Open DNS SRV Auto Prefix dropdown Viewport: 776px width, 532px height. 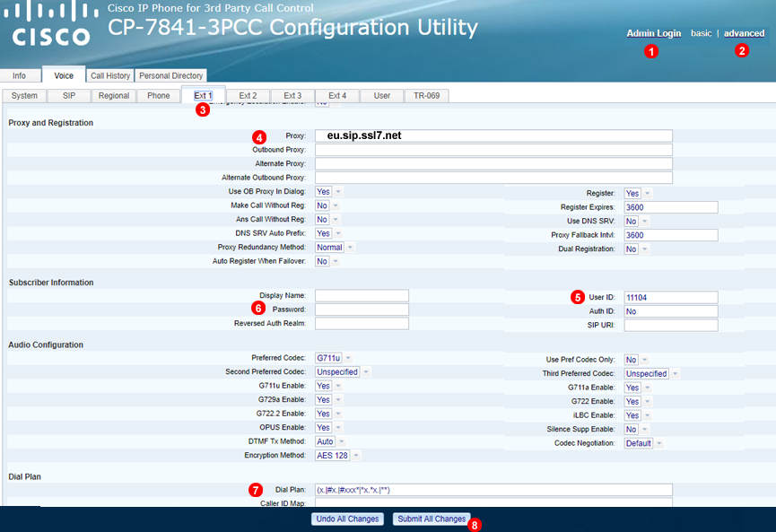tap(328, 233)
